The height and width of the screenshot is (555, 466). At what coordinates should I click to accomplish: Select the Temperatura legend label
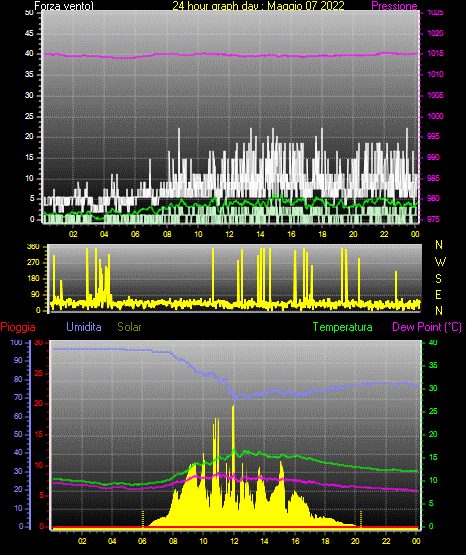point(343,327)
